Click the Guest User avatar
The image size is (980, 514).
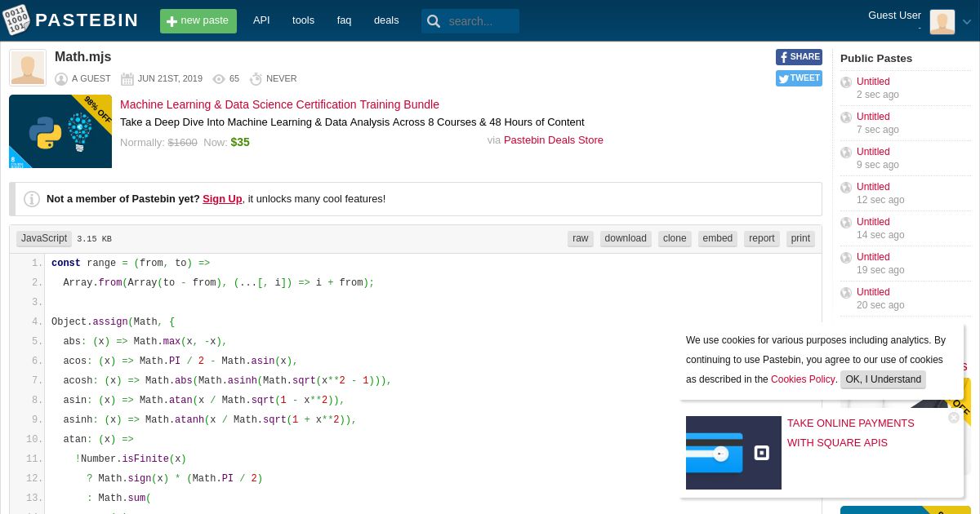[942, 22]
